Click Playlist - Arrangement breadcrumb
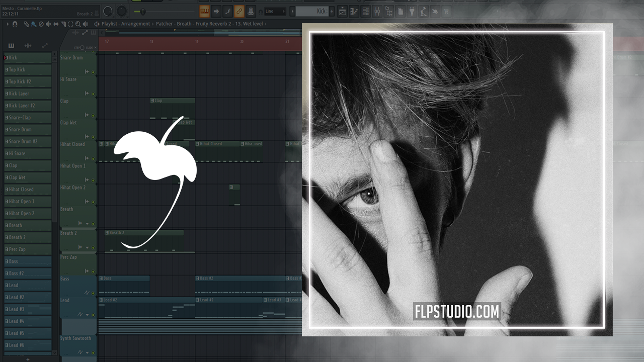 (x=125, y=24)
